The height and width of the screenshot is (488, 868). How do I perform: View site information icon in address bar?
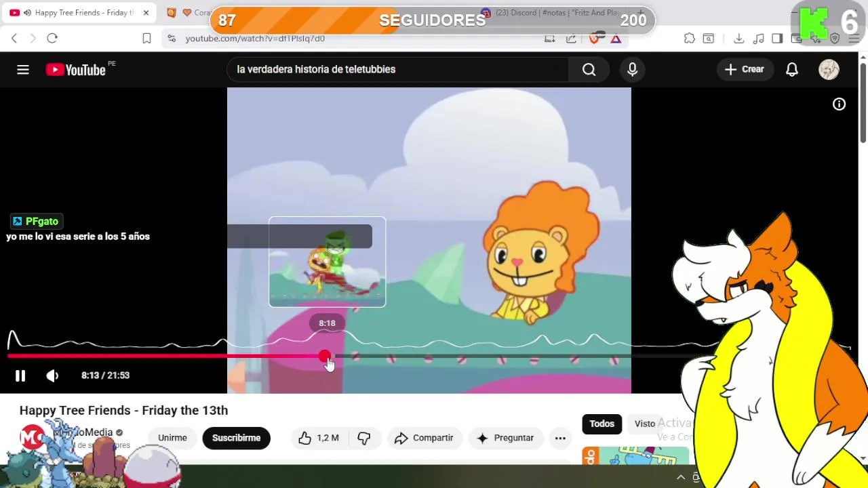tap(171, 39)
